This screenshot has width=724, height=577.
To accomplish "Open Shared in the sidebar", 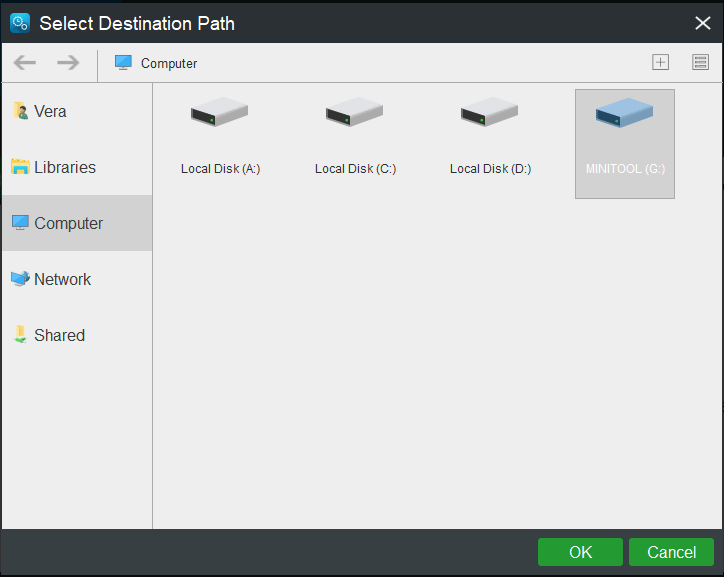I will [77, 335].
